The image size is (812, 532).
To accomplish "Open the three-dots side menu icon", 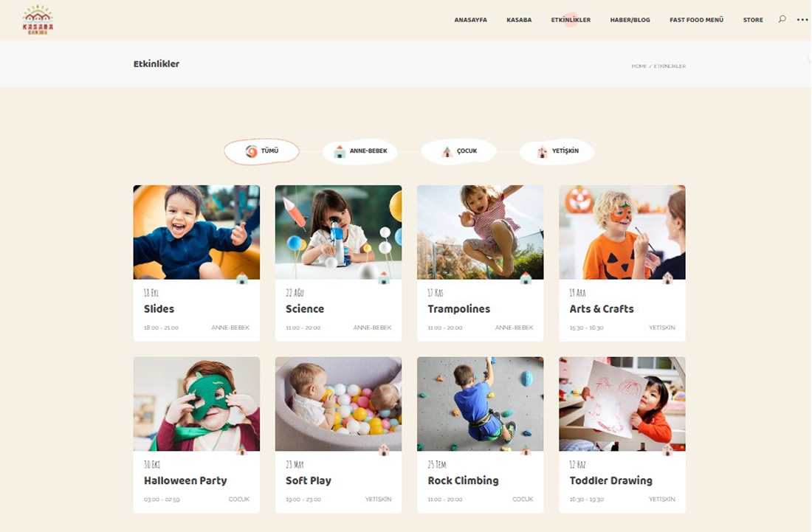I will pos(802,20).
